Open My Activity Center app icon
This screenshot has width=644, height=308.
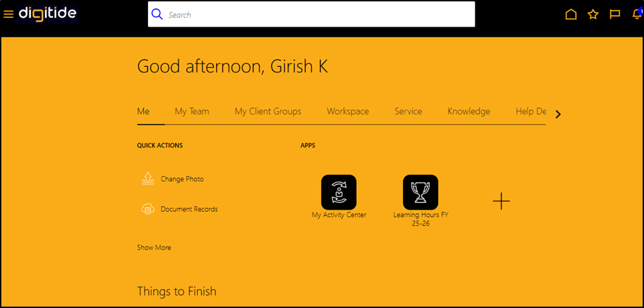pos(339,192)
